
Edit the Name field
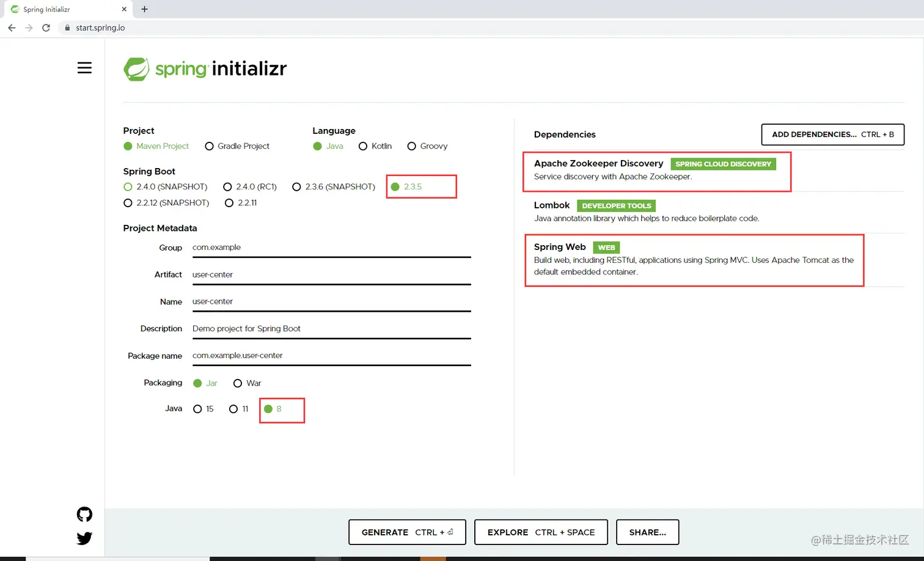click(x=332, y=301)
